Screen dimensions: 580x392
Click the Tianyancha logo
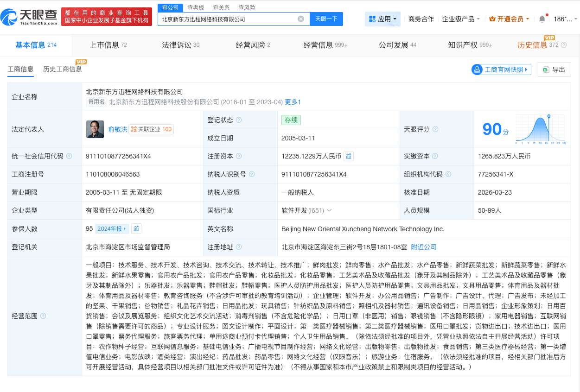click(29, 17)
